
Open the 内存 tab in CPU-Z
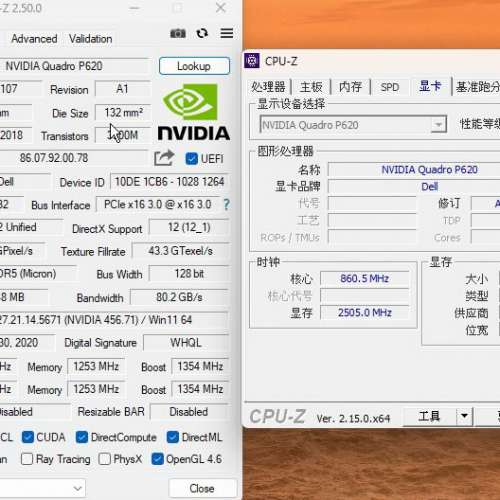[350, 87]
